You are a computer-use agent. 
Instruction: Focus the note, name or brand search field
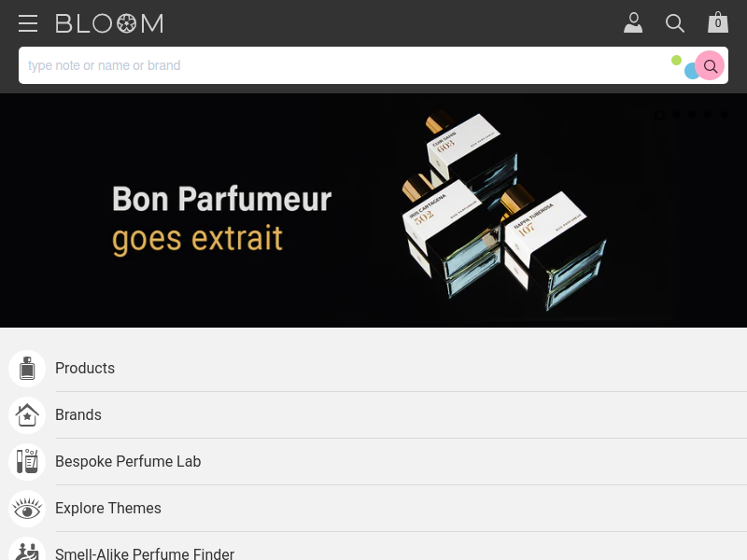(x=343, y=65)
